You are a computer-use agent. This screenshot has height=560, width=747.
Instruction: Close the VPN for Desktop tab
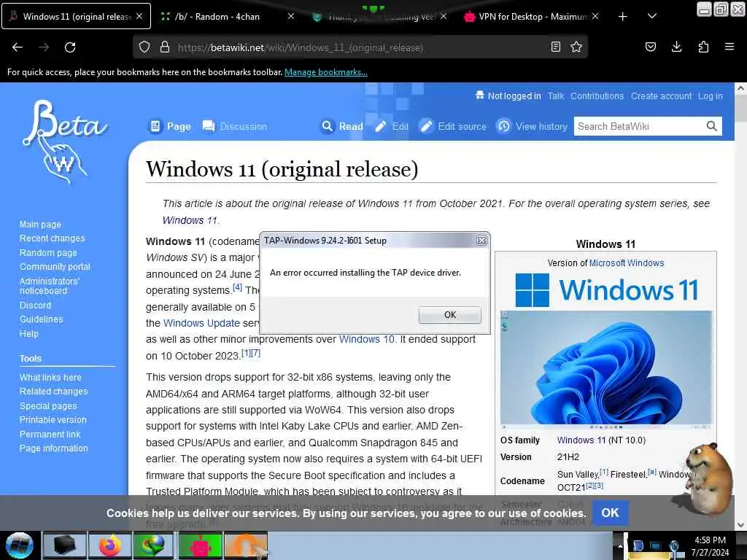coord(595,16)
